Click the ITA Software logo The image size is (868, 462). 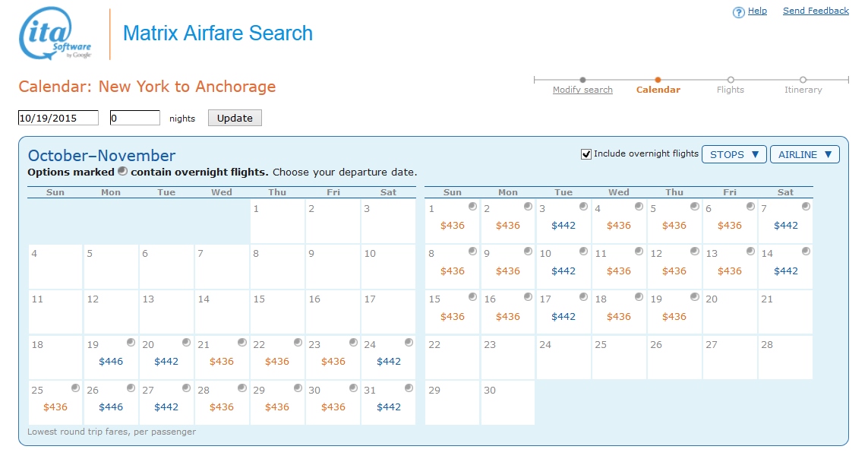coord(55,34)
